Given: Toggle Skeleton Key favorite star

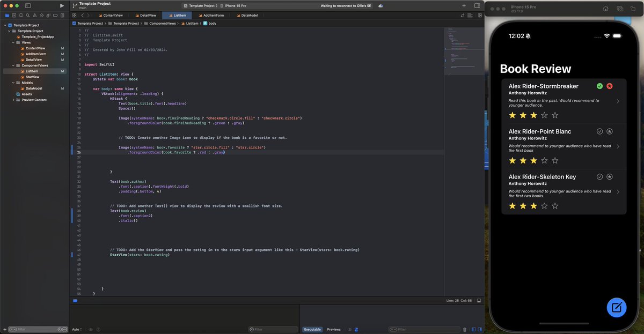Looking at the screenshot, I should [610, 176].
